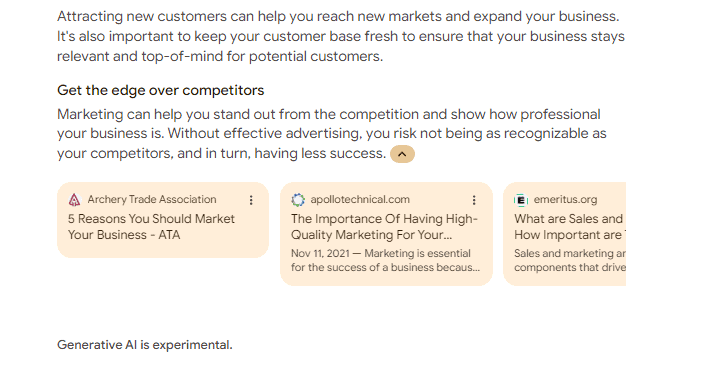Click the "Generative AI is experimental." notice

coord(144,345)
